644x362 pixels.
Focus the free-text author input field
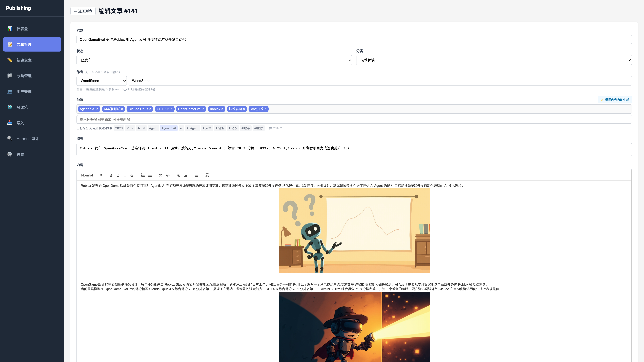[380, 81]
